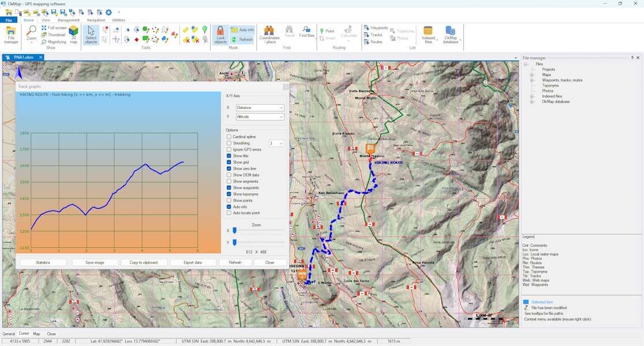Expand the OkMap database tree node

[532, 101]
